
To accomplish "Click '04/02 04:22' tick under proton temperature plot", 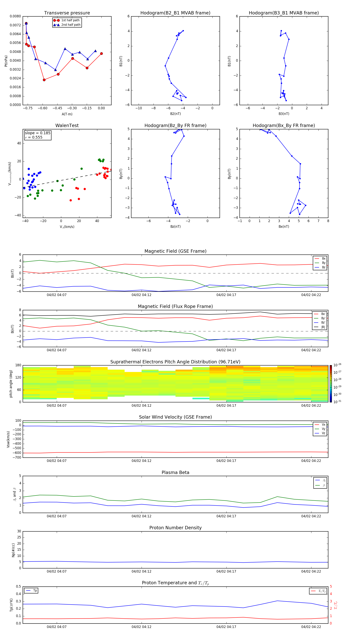I will point(311,627).
